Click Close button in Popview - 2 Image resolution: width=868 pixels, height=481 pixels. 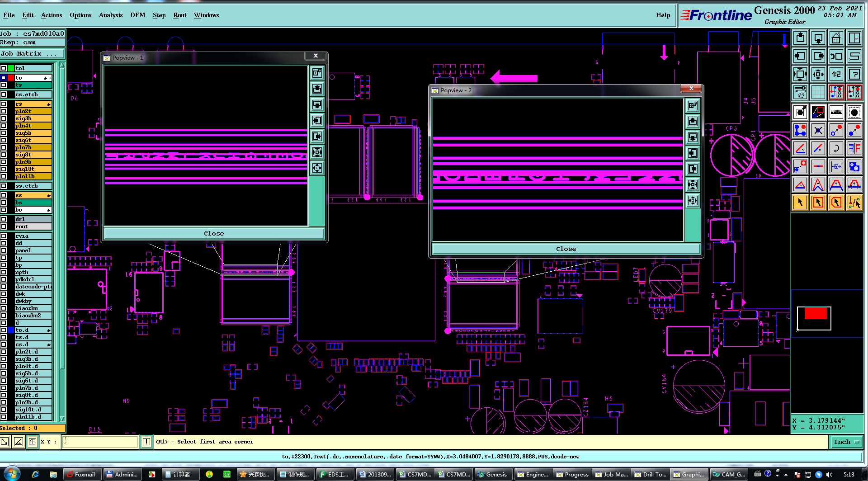pyautogui.click(x=566, y=249)
